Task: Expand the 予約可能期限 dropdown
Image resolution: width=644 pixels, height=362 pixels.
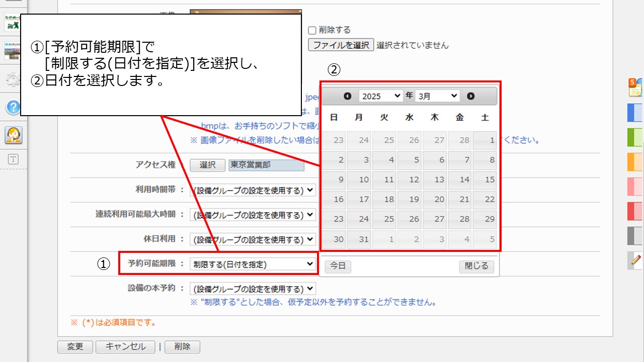Action: click(253, 264)
